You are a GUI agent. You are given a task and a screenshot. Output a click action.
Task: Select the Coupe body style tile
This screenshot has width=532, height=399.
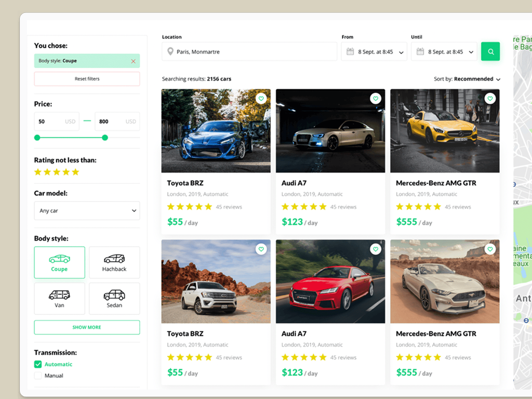59,262
